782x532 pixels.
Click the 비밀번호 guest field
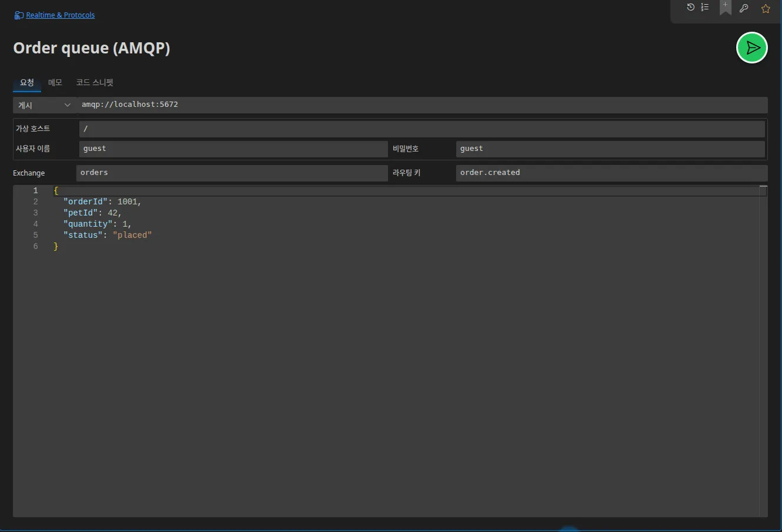click(611, 149)
